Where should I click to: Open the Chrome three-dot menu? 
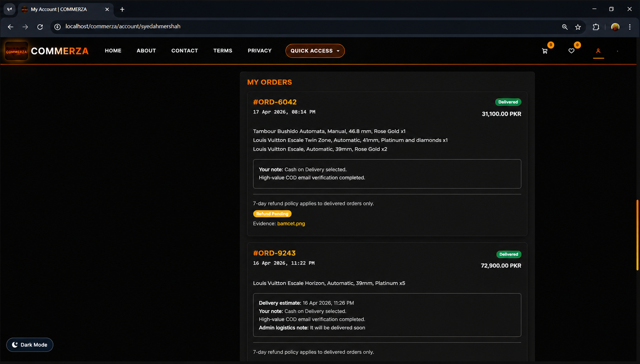pos(630,27)
